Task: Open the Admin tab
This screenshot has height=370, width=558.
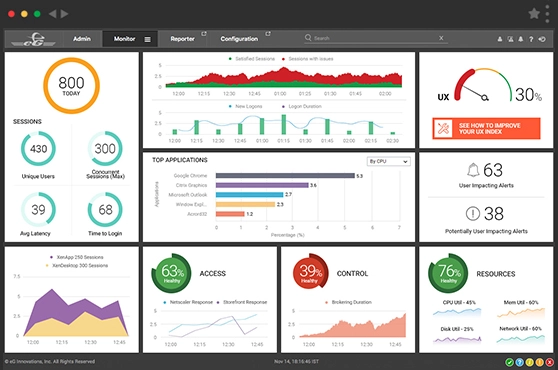Action: click(x=82, y=39)
